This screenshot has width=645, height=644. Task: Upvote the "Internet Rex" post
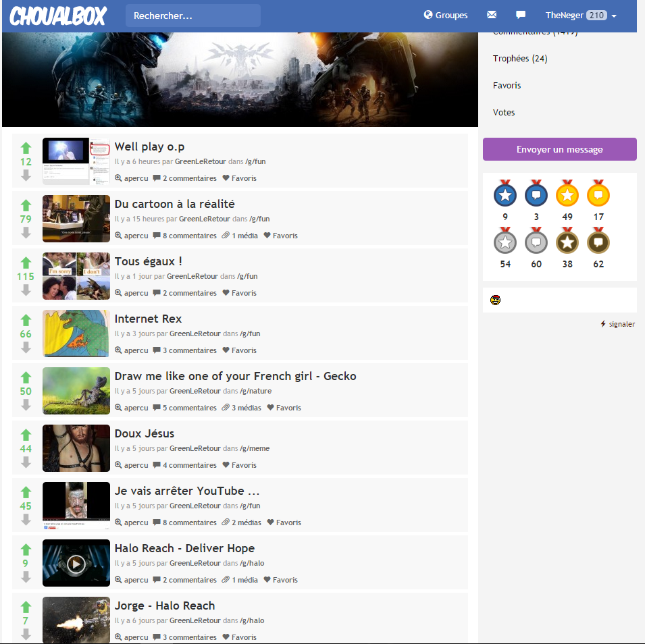[x=26, y=320]
